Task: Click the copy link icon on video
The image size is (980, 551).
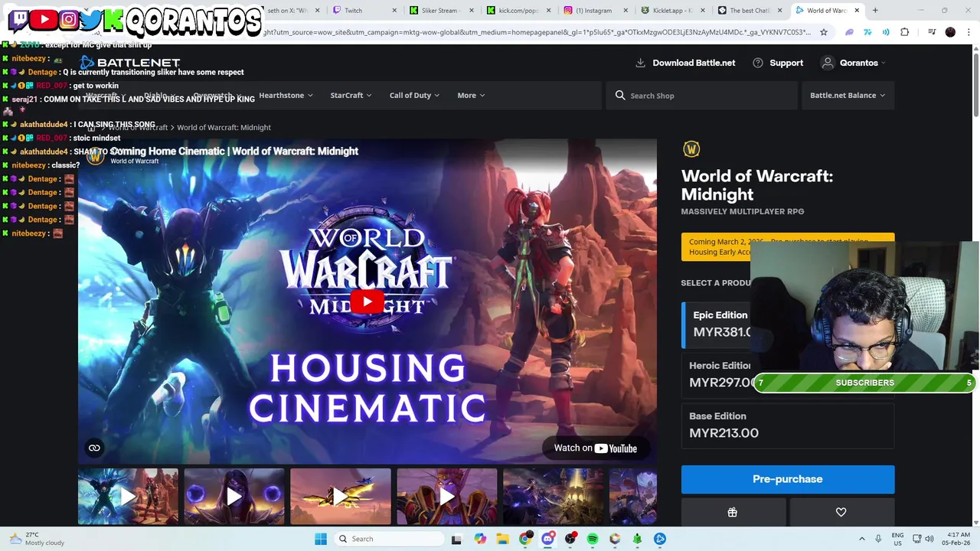Action: (x=94, y=448)
